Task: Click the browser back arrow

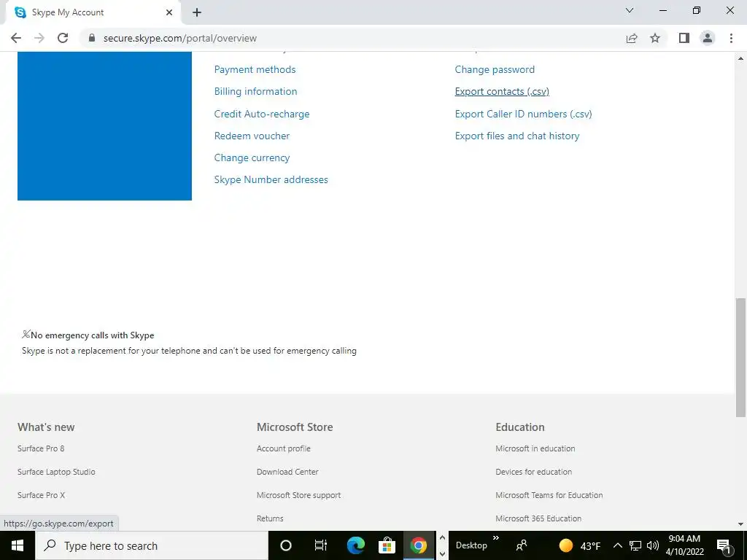Action: (16, 38)
